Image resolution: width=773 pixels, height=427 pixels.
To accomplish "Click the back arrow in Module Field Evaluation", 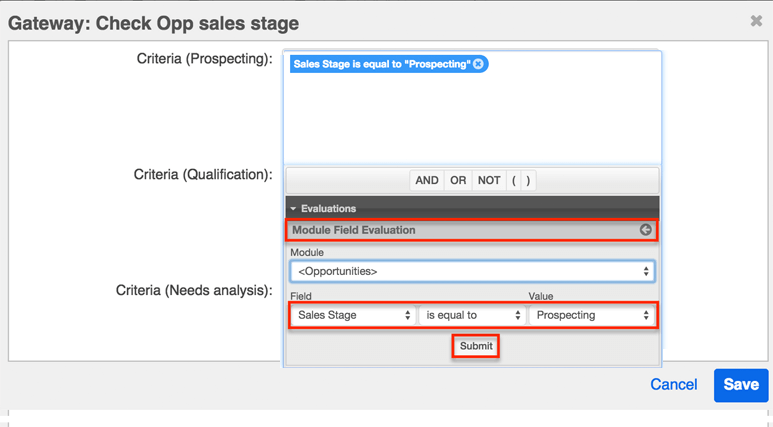I will click(645, 230).
